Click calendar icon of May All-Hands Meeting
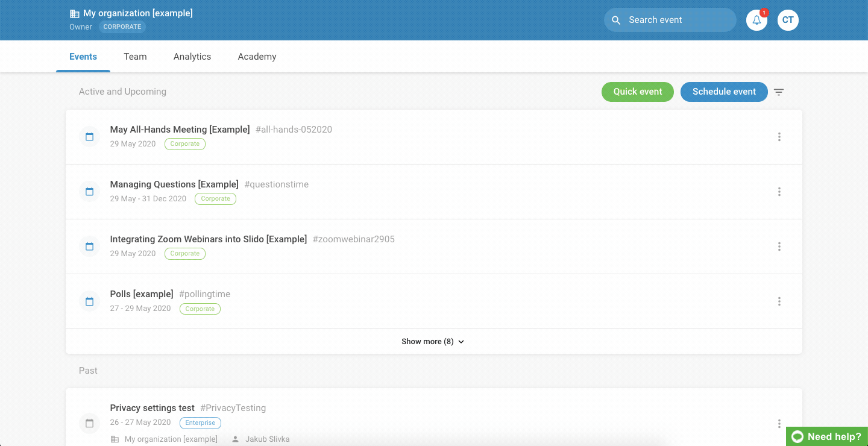 click(x=90, y=137)
